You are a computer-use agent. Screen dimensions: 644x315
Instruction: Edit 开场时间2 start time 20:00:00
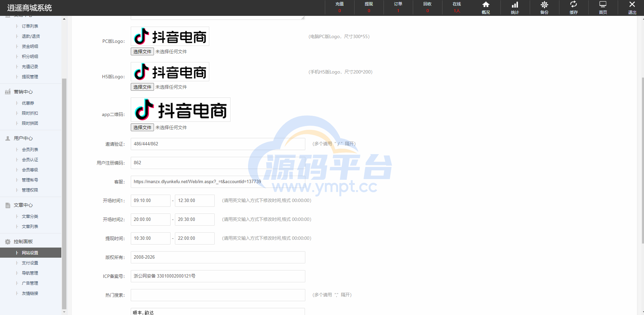tap(151, 220)
